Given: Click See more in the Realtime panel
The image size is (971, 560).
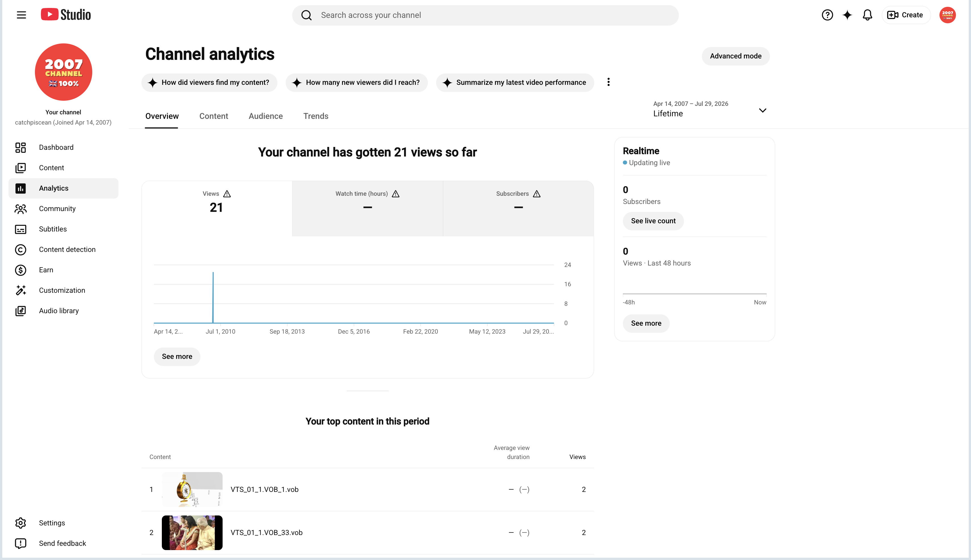Looking at the screenshot, I should (x=646, y=323).
